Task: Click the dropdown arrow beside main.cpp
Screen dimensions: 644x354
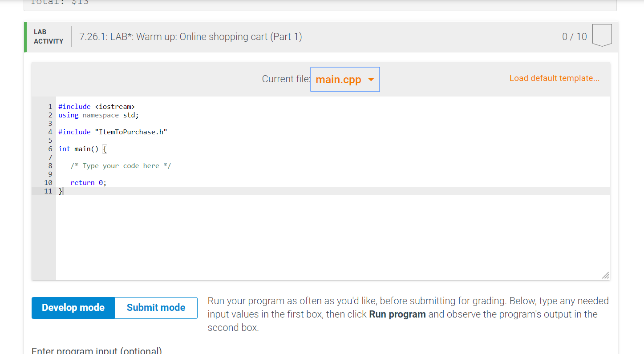Action: (x=371, y=79)
